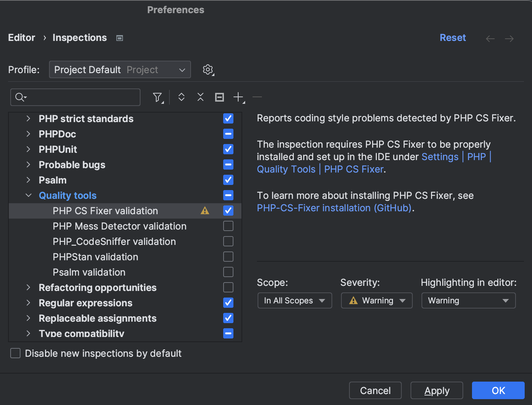532x405 pixels.
Task: Select PHP_CodeSniffer validation item
Action: click(x=114, y=242)
